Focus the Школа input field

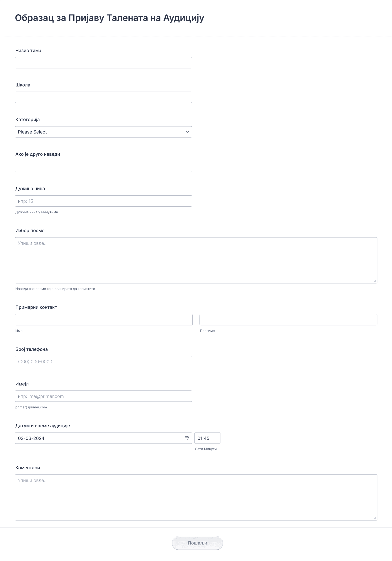(x=103, y=97)
